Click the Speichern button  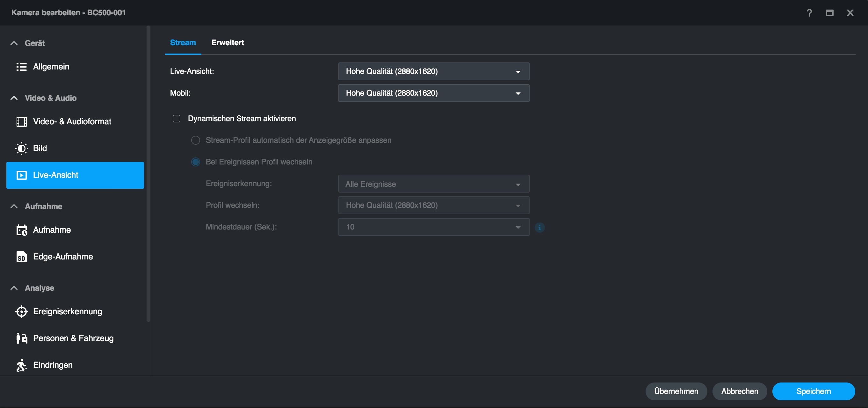813,391
